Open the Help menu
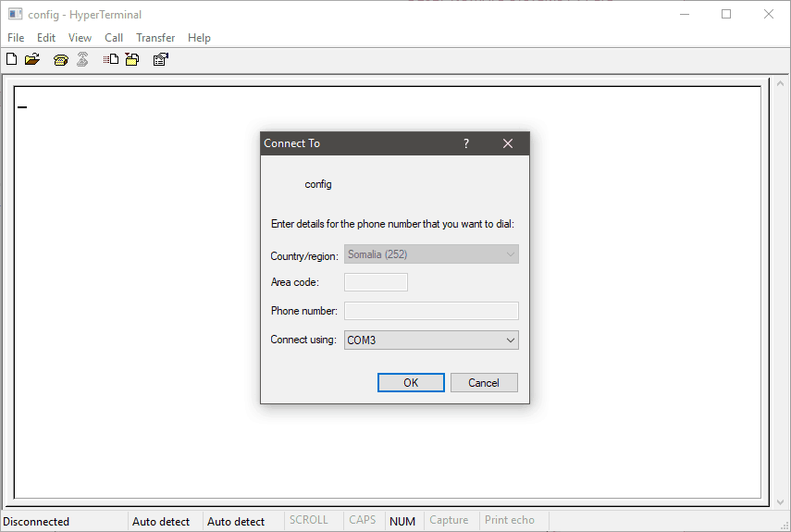The image size is (791, 532). click(x=199, y=38)
